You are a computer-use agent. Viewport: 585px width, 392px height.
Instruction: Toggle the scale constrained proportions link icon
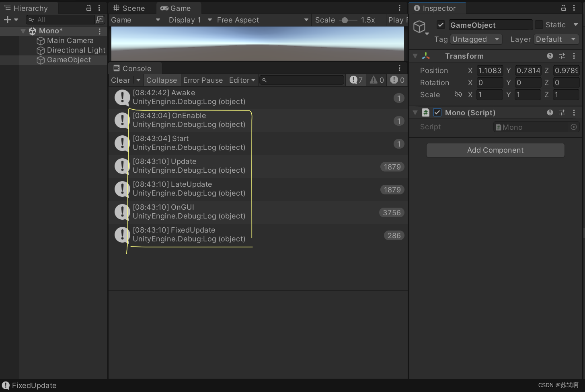pos(458,94)
